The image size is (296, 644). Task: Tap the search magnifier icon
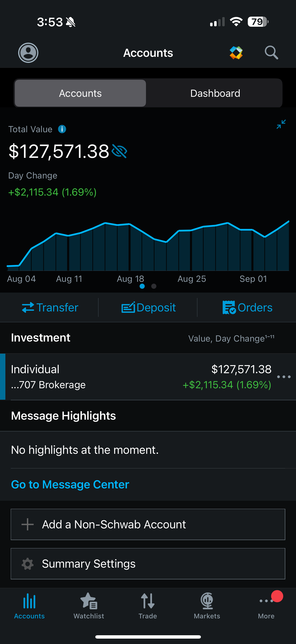(271, 53)
